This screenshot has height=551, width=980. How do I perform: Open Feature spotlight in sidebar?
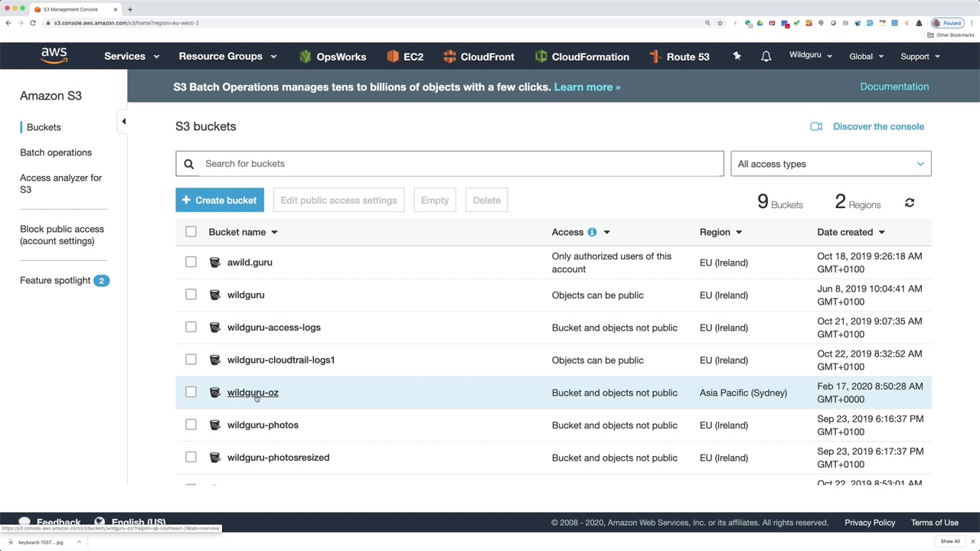tap(55, 280)
